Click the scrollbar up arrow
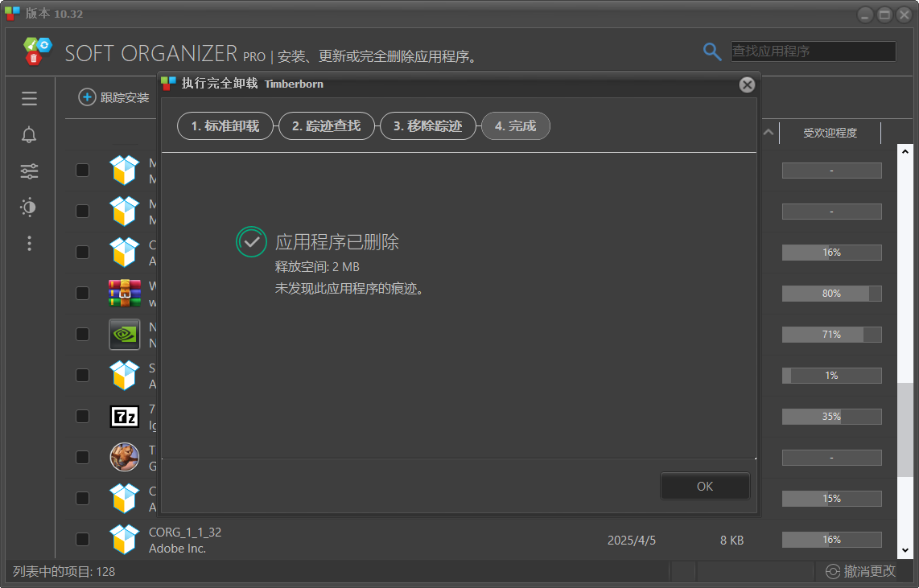This screenshot has width=919, height=588. (905, 151)
